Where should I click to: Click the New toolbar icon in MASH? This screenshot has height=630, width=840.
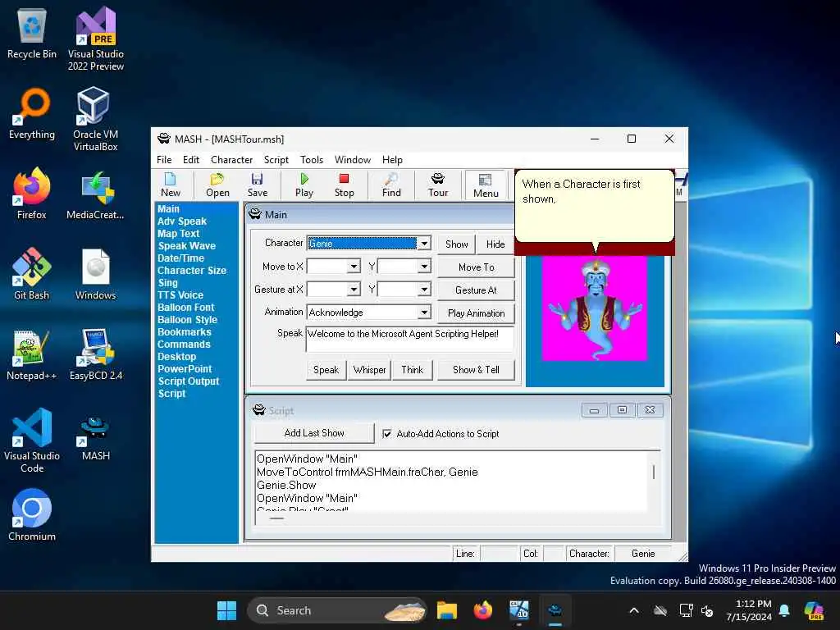point(171,185)
